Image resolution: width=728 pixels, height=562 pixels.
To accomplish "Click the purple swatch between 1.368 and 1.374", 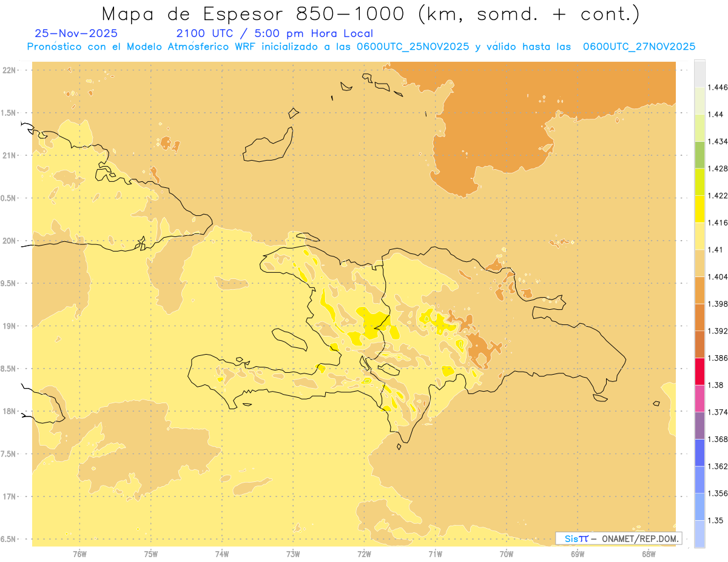I will tap(699, 426).
